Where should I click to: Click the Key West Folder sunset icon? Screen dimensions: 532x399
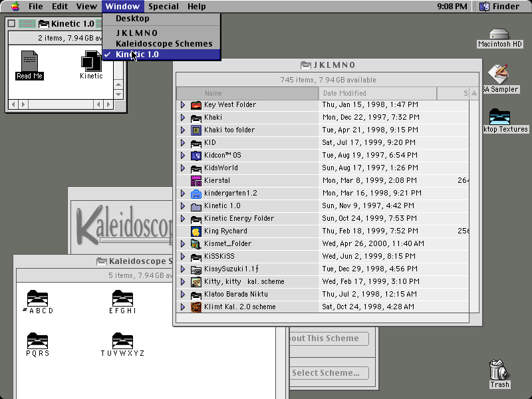click(x=196, y=105)
